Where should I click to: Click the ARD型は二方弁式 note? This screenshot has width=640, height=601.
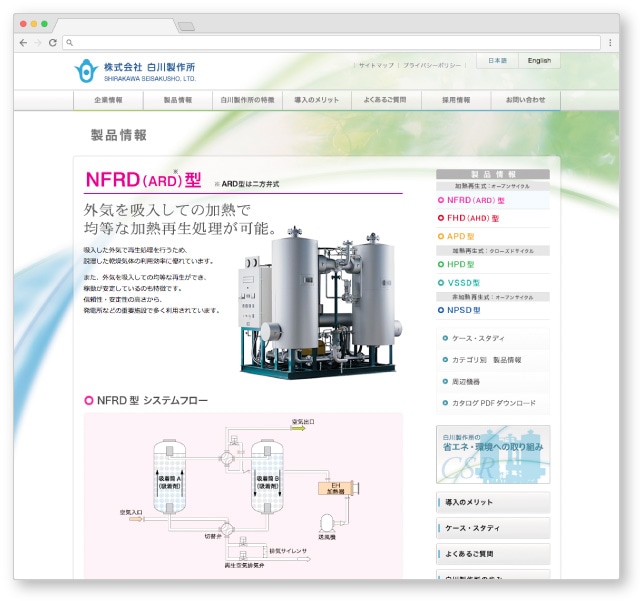247,184
